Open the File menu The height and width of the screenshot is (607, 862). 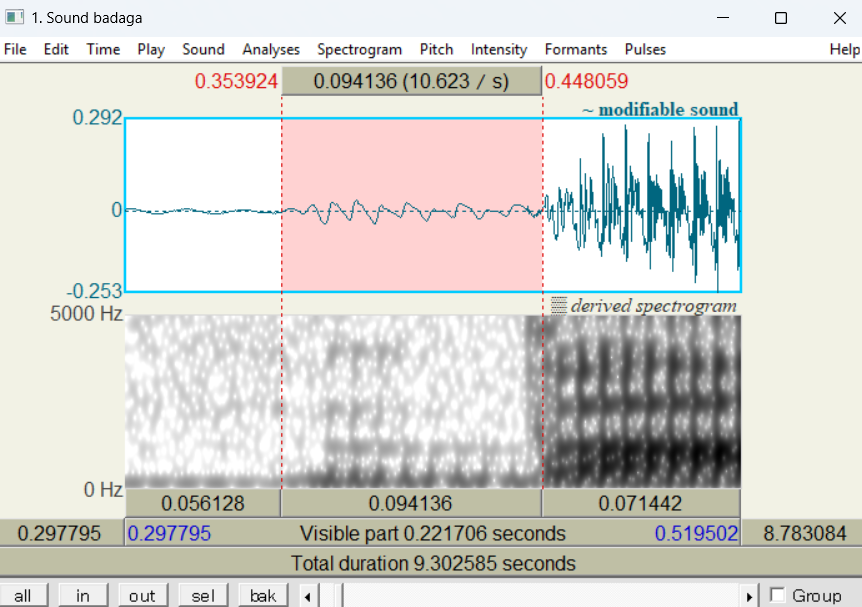(x=15, y=49)
